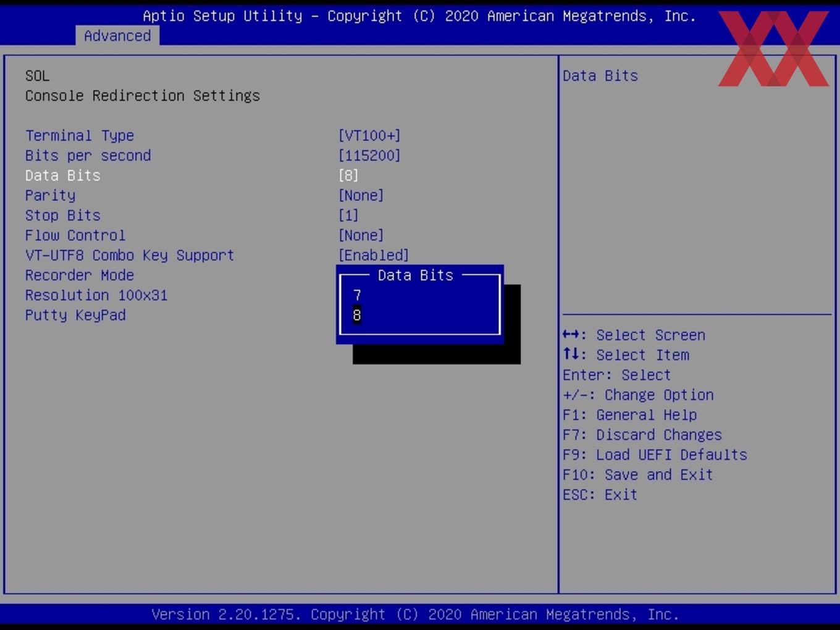The width and height of the screenshot is (840, 630).
Task: Select the Flow Control setting
Action: [x=75, y=235]
